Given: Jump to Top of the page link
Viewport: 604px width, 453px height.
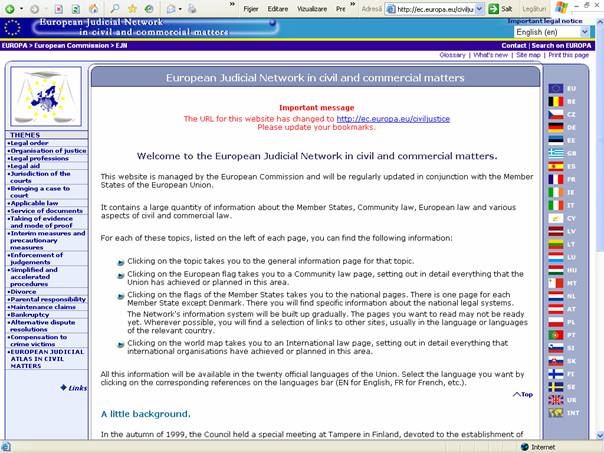Looking at the screenshot, I should [x=523, y=394].
